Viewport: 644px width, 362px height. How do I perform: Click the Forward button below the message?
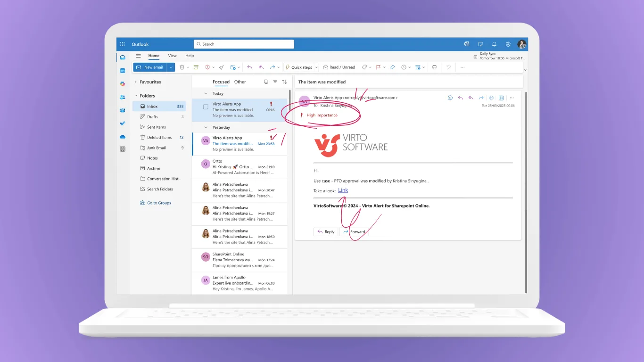click(354, 231)
